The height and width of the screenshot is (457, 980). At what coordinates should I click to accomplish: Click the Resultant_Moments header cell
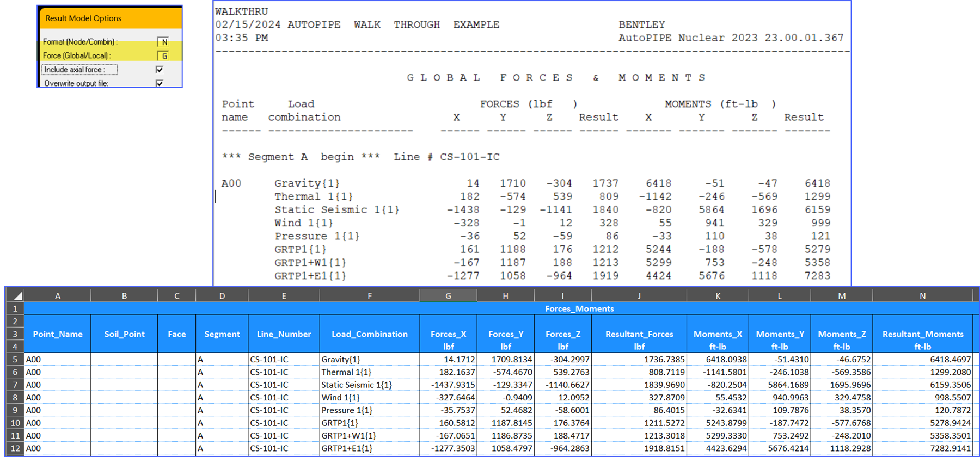coord(922,334)
